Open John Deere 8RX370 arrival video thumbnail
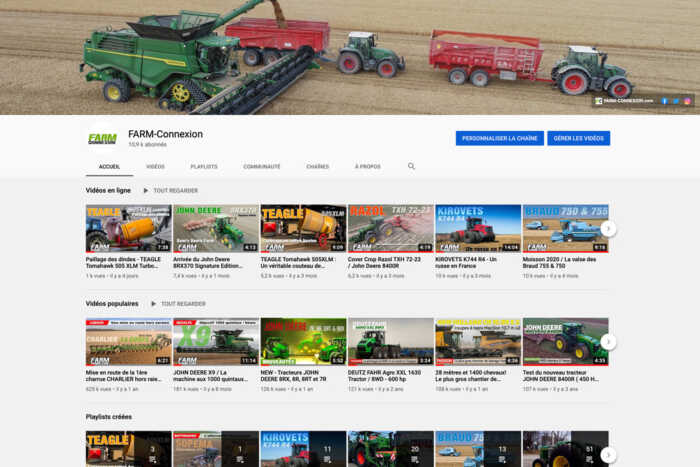The width and height of the screenshot is (700, 467). point(216,229)
